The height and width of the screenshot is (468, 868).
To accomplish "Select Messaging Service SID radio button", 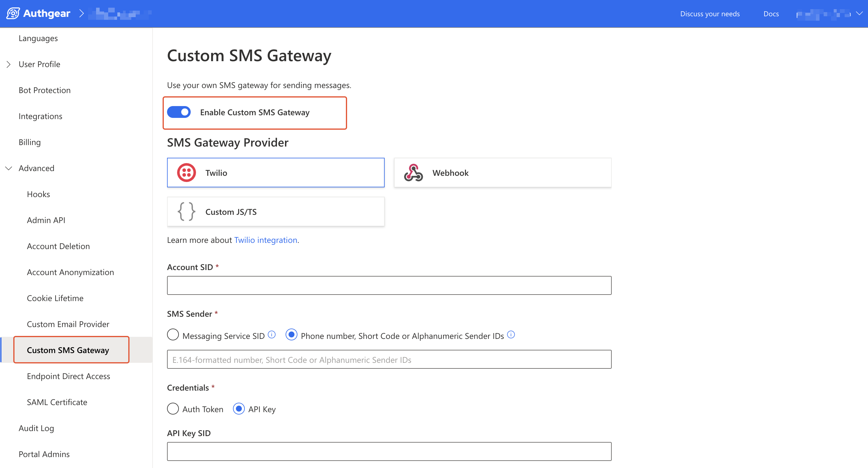I will 173,335.
